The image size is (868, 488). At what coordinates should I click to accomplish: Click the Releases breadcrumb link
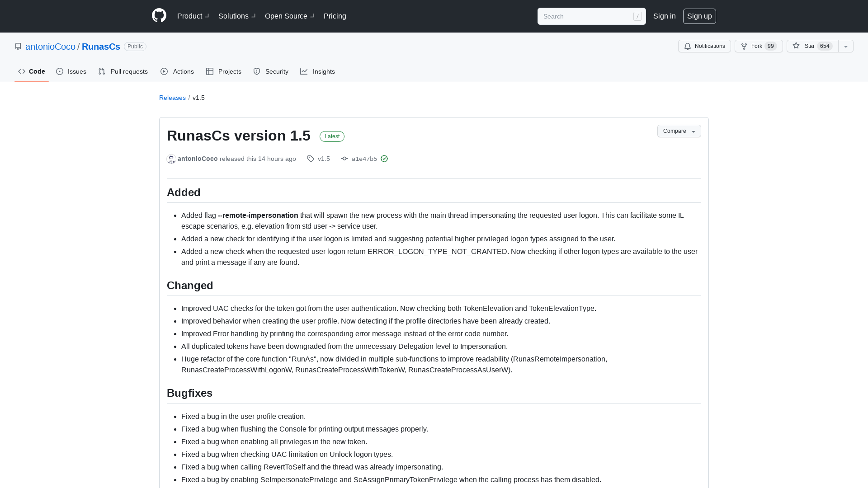(x=172, y=98)
